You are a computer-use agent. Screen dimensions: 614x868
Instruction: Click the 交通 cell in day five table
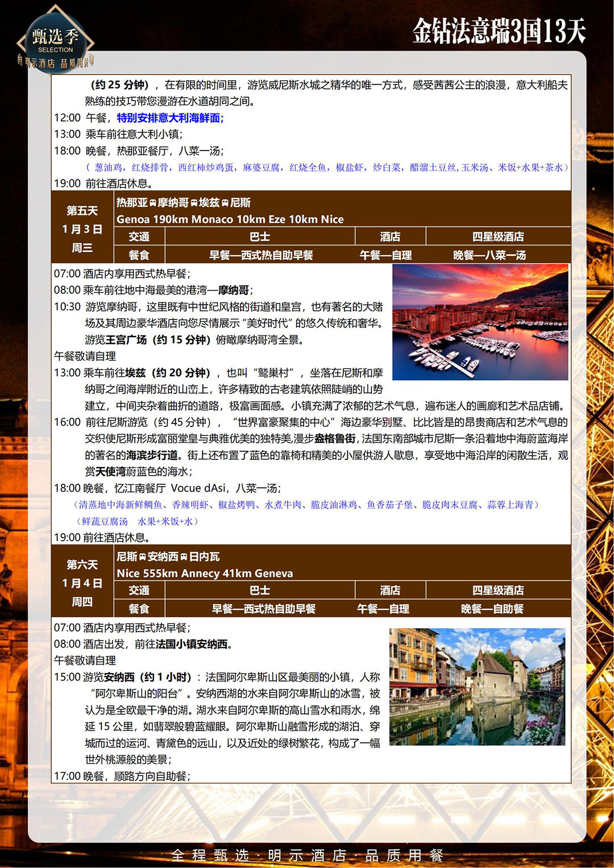(x=139, y=236)
